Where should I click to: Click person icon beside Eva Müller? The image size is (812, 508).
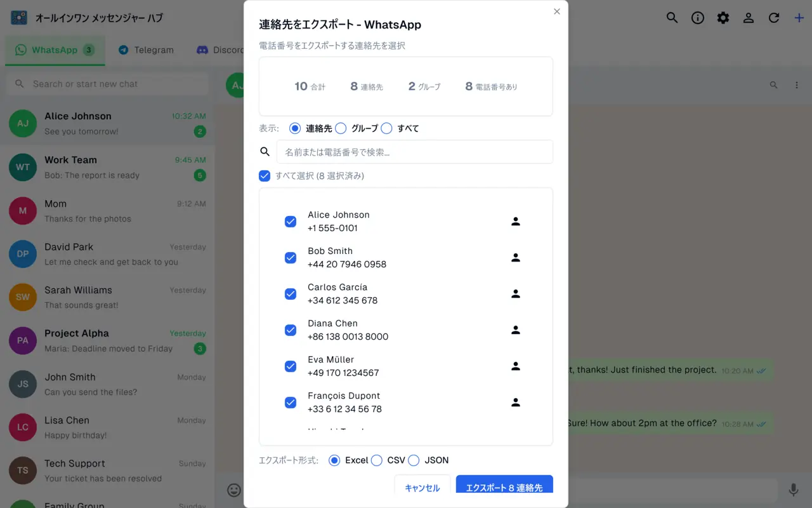click(x=516, y=366)
